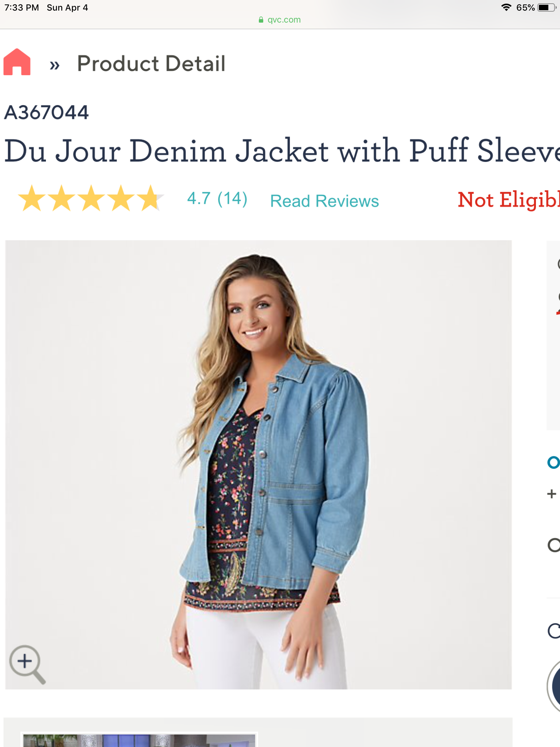Tap the Wi-Fi status icon
Image resolution: width=560 pixels, height=747 pixels.
tap(506, 7)
